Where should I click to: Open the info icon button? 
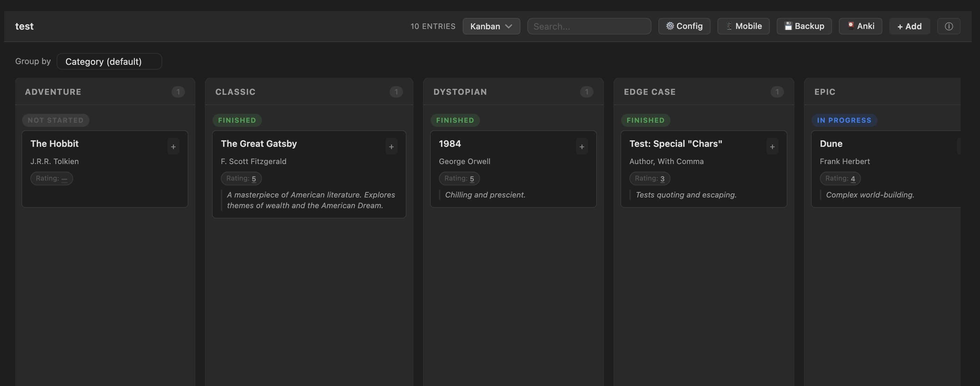948,26
